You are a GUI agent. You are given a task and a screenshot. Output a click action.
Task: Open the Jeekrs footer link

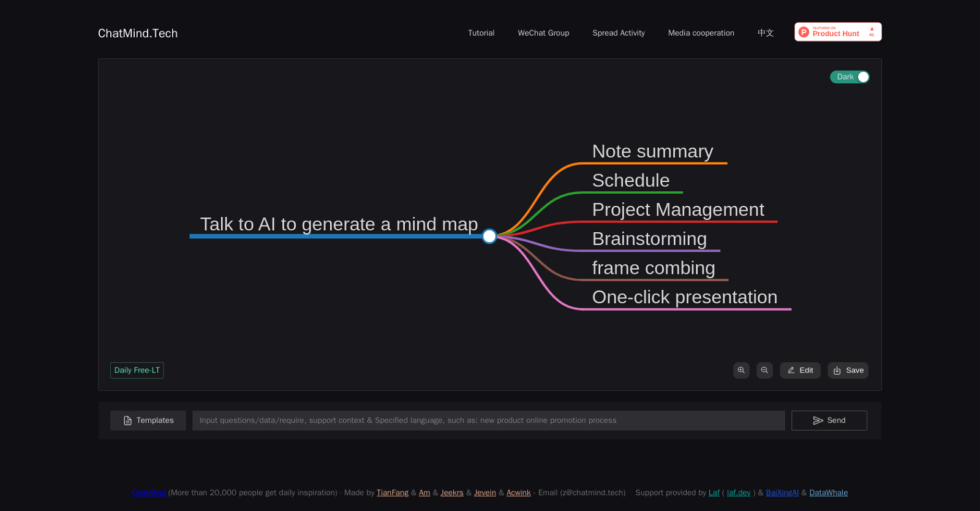[x=452, y=493]
